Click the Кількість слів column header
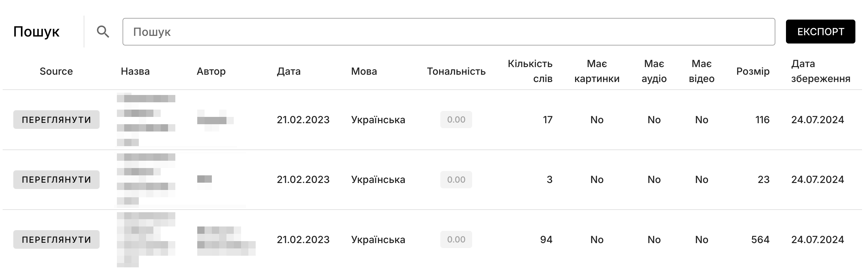Viewport: 868px width, 269px height. [x=530, y=71]
